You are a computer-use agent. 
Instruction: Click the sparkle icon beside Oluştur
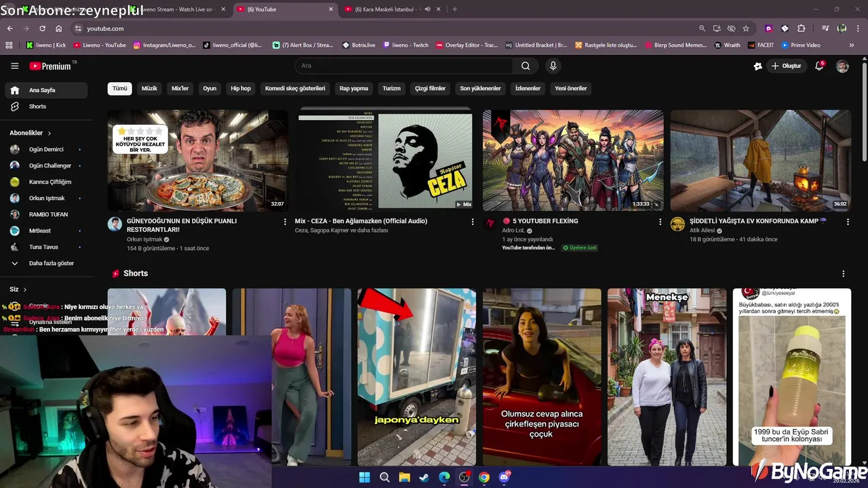(x=757, y=66)
